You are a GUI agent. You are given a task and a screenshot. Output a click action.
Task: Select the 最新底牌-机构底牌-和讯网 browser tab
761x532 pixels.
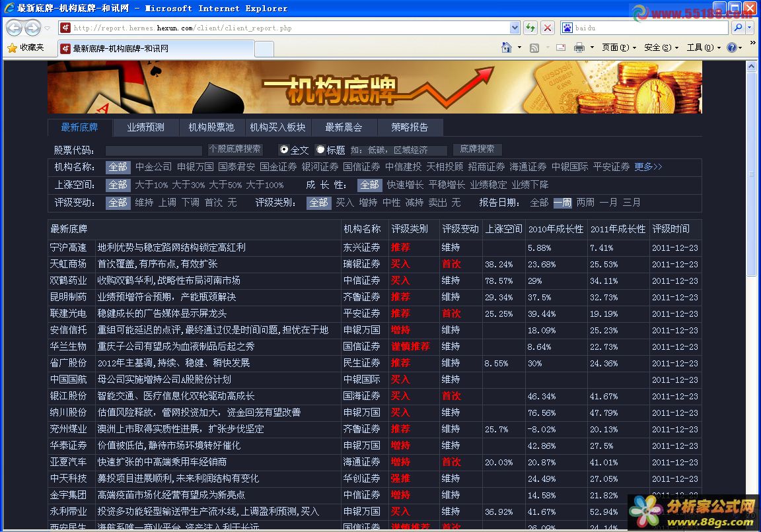(157, 48)
